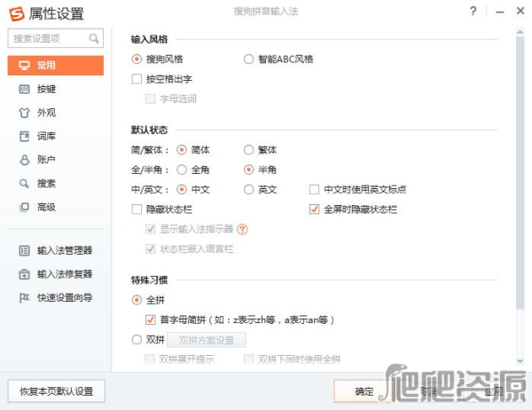Click the scrollbar up arrow

[x=520, y=32]
